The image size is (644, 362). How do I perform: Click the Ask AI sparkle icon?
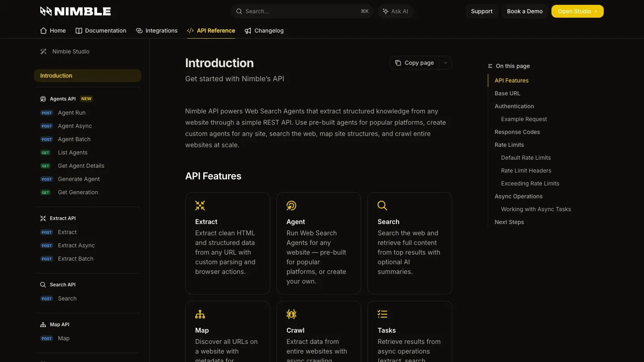[x=386, y=11]
